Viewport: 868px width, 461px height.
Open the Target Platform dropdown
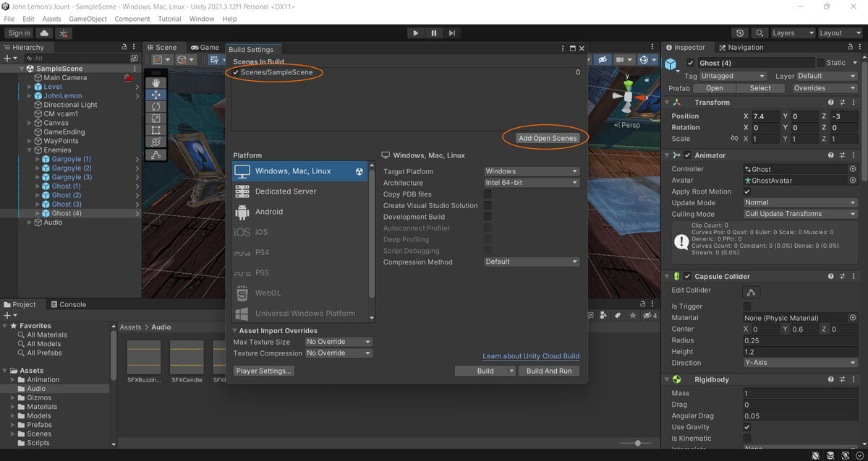pos(532,171)
